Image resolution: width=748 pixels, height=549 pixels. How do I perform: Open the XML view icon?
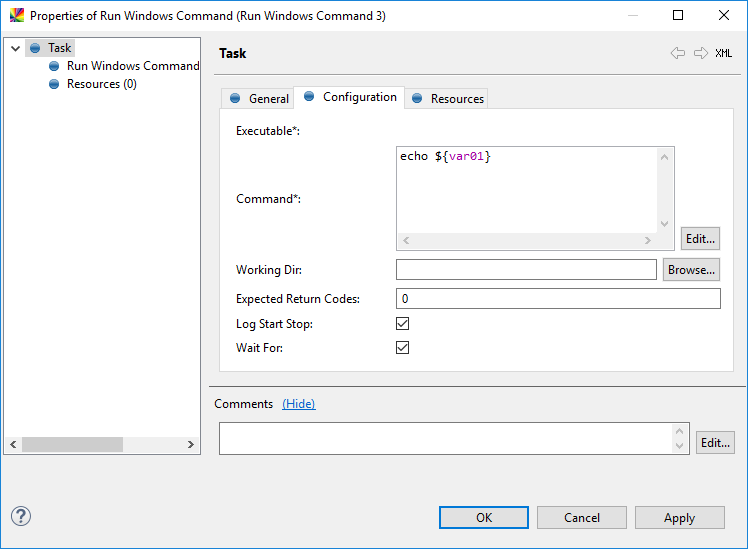pos(723,53)
